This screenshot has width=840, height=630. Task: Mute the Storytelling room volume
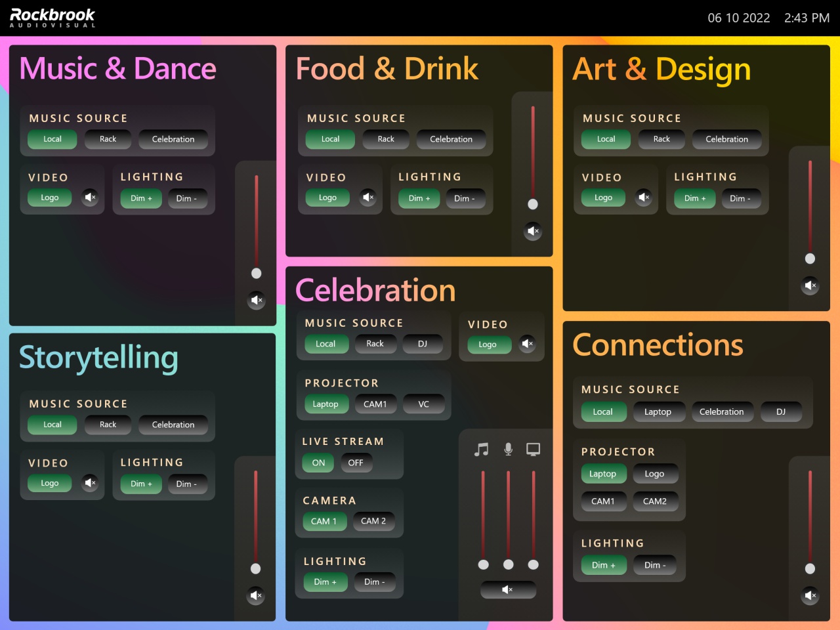click(256, 595)
